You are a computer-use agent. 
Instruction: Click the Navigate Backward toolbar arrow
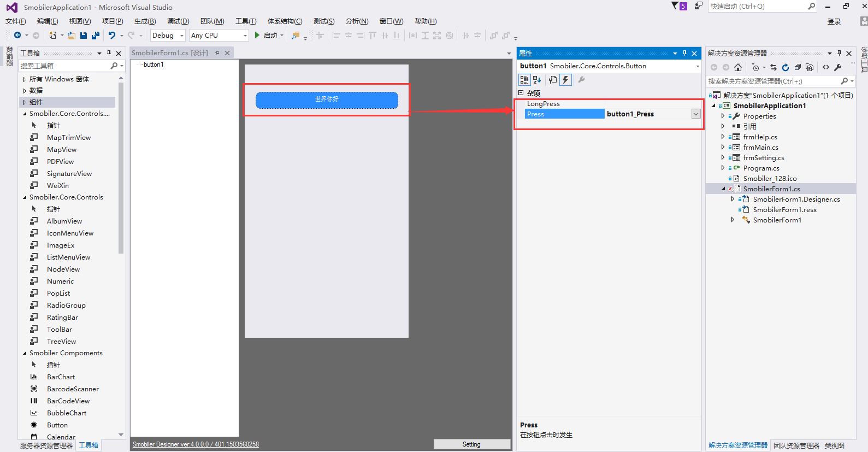[17, 35]
